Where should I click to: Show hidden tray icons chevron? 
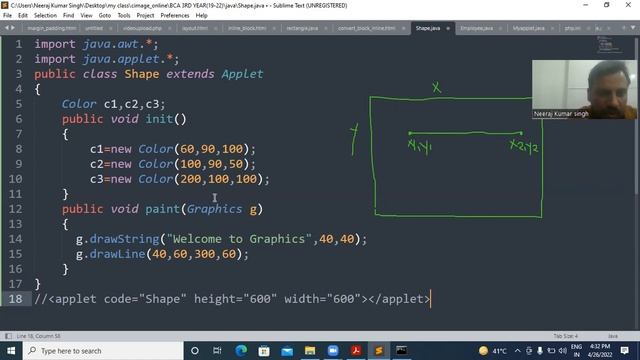coord(518,351)
